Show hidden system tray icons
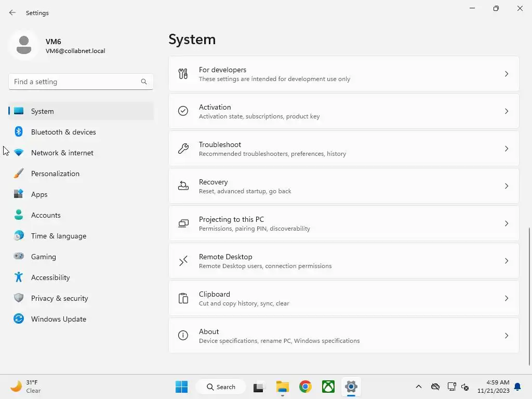532x399 pixels. pyautogui.click(x=419, y=387)
